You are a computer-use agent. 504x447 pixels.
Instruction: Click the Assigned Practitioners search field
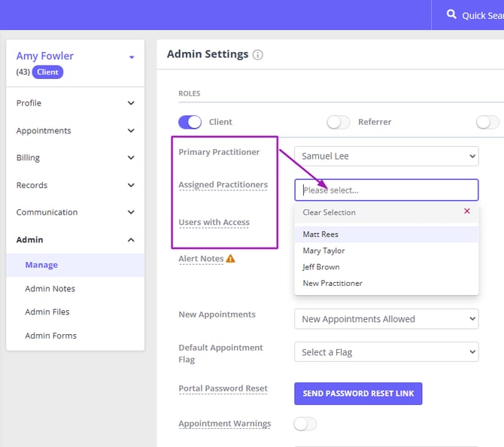386,190
